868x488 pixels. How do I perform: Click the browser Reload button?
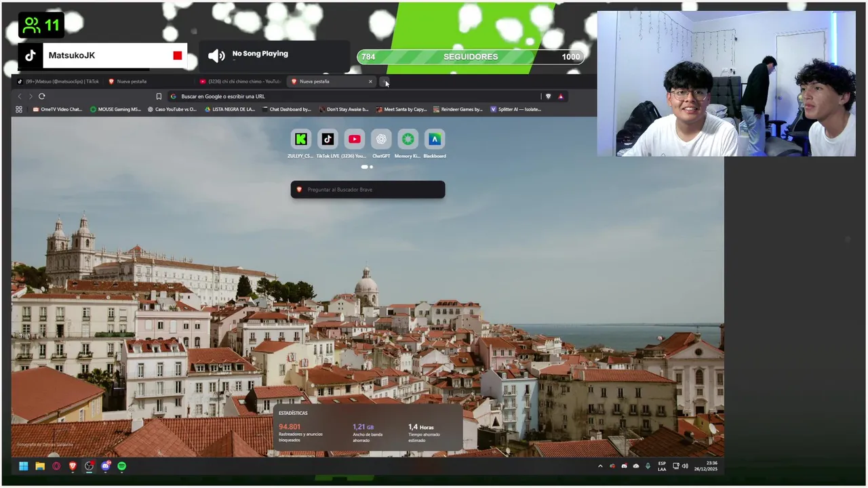pyautogui.click(x=42, y=96)
